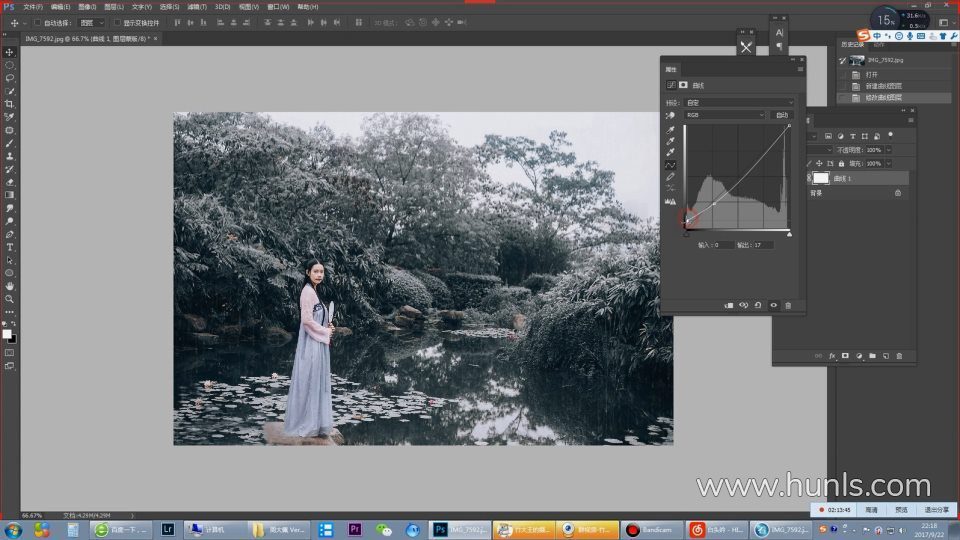
Task: Select the Dodge tool
Action: point(9,221)
